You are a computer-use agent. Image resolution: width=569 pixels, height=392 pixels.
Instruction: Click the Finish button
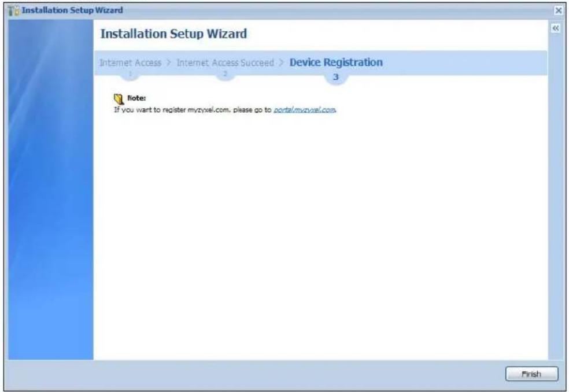point(531,374)
